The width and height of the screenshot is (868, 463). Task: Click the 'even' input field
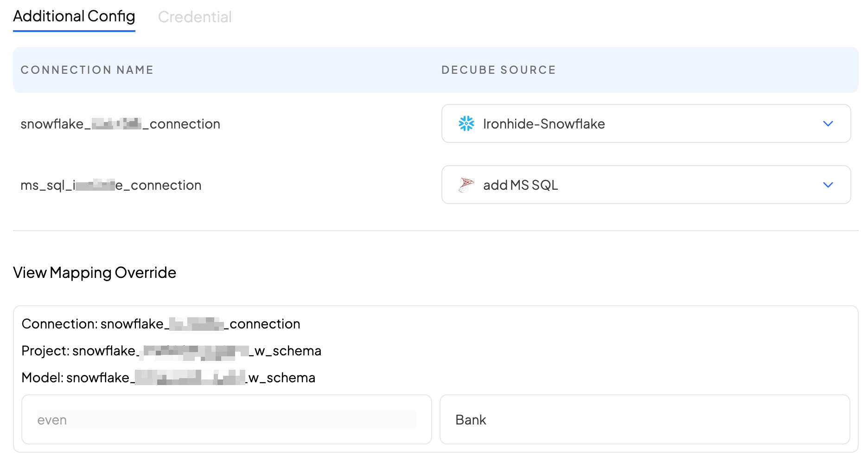click(226, 419)
